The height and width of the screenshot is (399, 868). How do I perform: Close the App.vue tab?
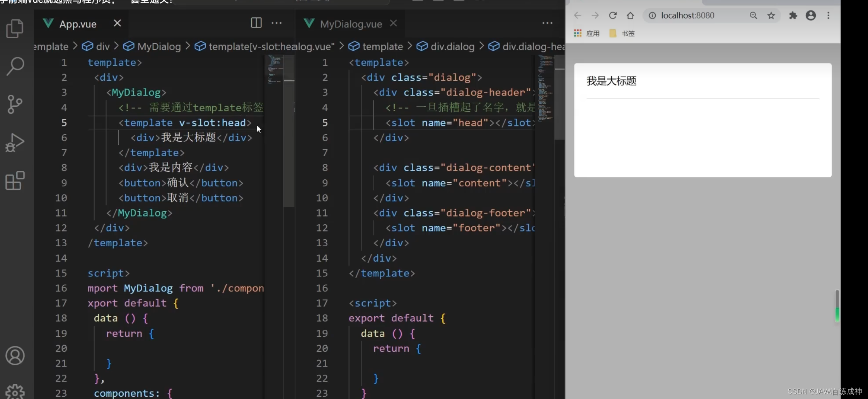117,23
